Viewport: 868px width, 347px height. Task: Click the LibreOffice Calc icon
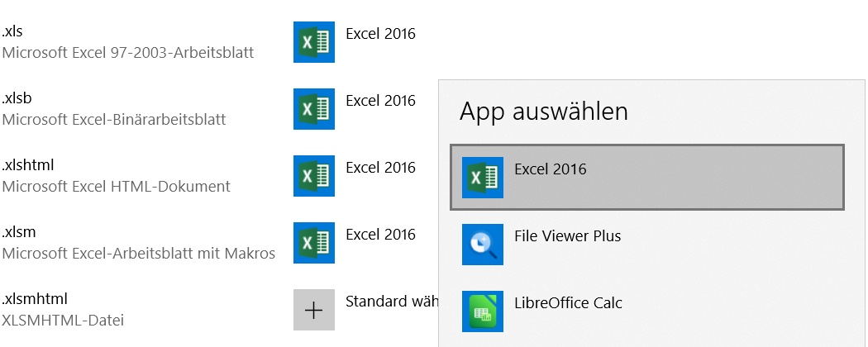[483, 311]
